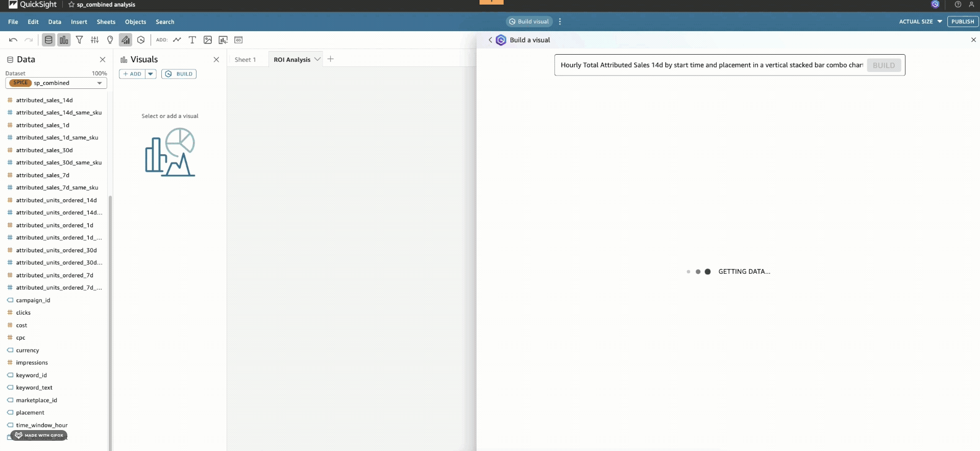Select the placement field in Data list
980x451 pixels.
coord(30,413)
